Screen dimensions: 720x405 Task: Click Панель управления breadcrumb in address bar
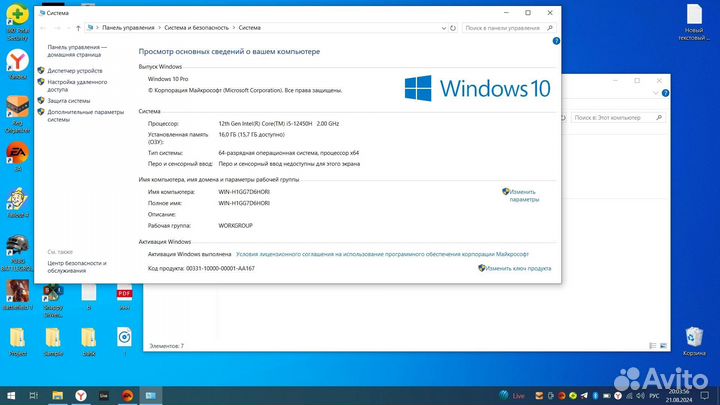click(129, 28)
